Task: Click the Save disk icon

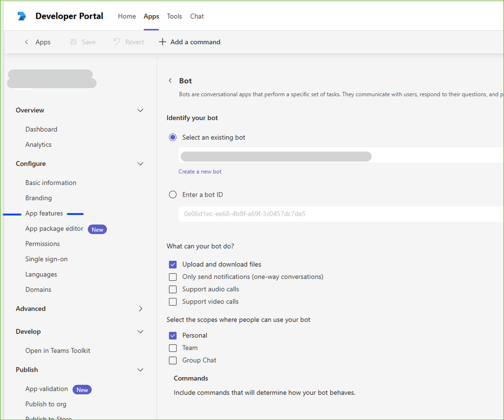Action: [73, 42]
